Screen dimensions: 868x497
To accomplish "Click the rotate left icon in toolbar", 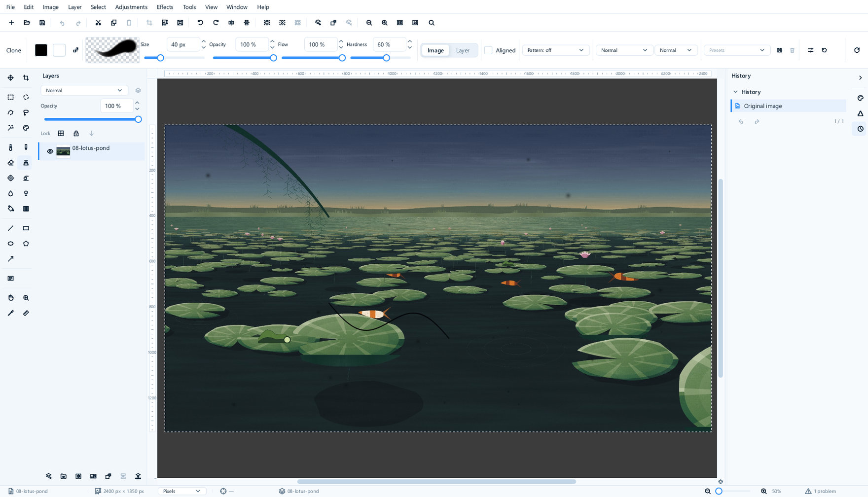I will click(x=200, y=23).
